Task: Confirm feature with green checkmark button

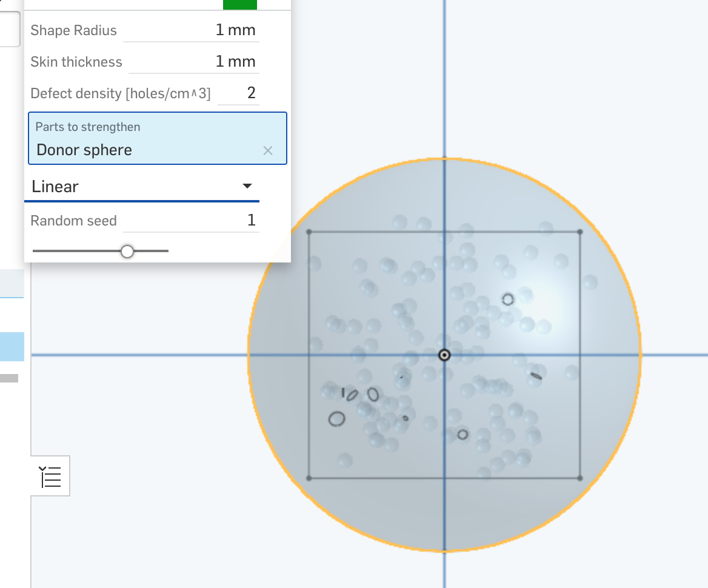Action: pos(240,4)
